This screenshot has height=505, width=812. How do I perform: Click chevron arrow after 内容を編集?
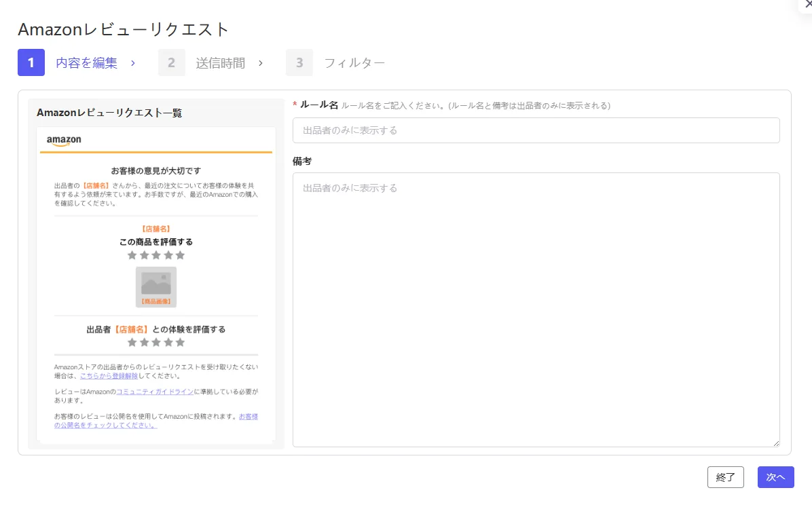pos(133,63)
